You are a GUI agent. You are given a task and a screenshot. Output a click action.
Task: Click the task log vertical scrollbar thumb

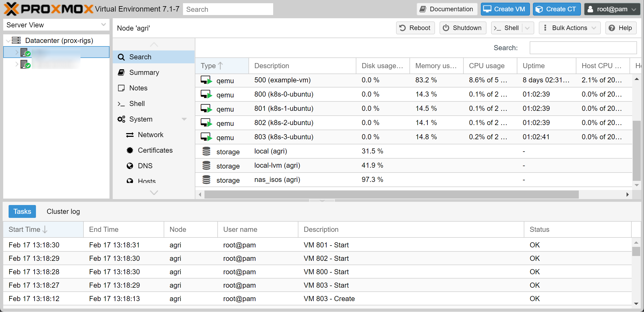pyautogui.click(x=636, y=251)
